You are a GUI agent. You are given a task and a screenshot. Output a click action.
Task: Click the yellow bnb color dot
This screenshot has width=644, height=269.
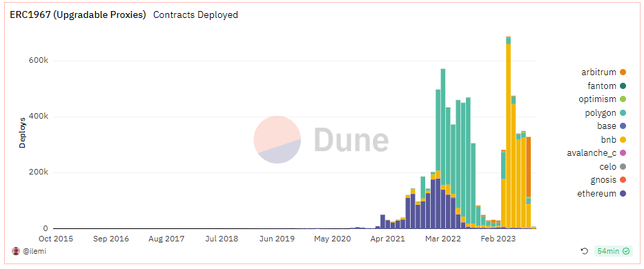click(x=623, y=139)
